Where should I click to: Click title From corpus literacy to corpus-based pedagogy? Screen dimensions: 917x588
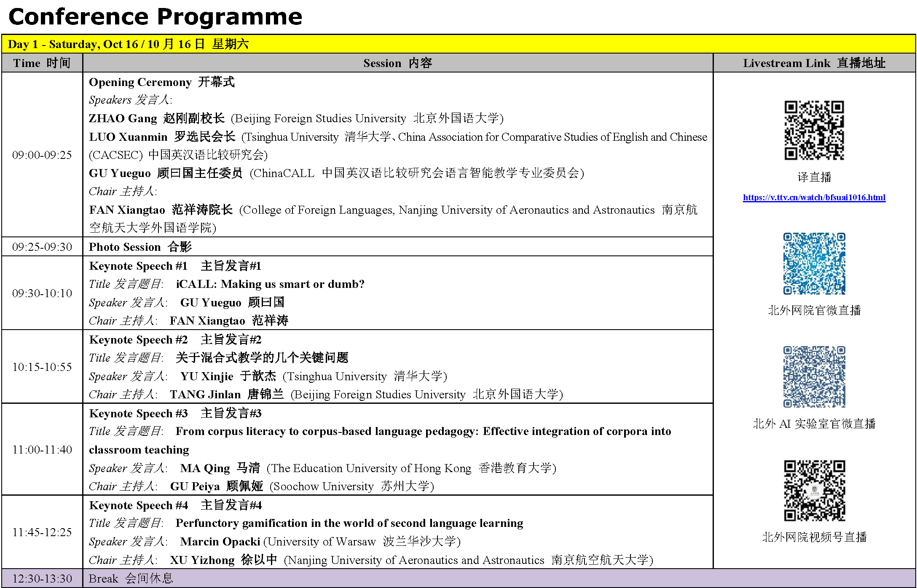pos(380,440)
